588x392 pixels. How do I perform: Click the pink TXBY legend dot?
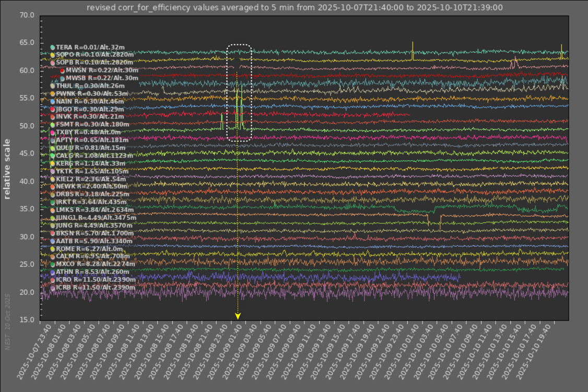point(52,133)
